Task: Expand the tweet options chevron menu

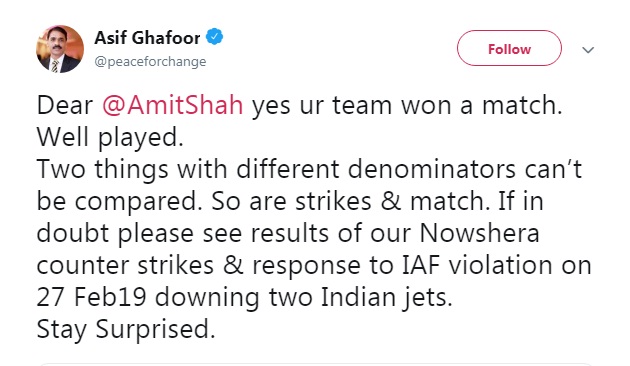Action: 588,50
